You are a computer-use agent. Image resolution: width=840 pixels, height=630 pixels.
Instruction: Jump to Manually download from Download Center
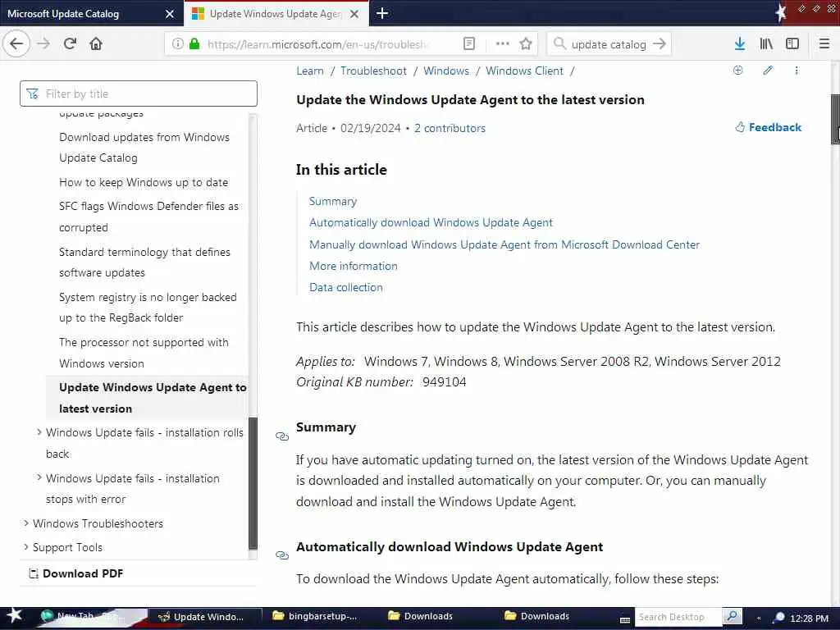coord(504,244)
